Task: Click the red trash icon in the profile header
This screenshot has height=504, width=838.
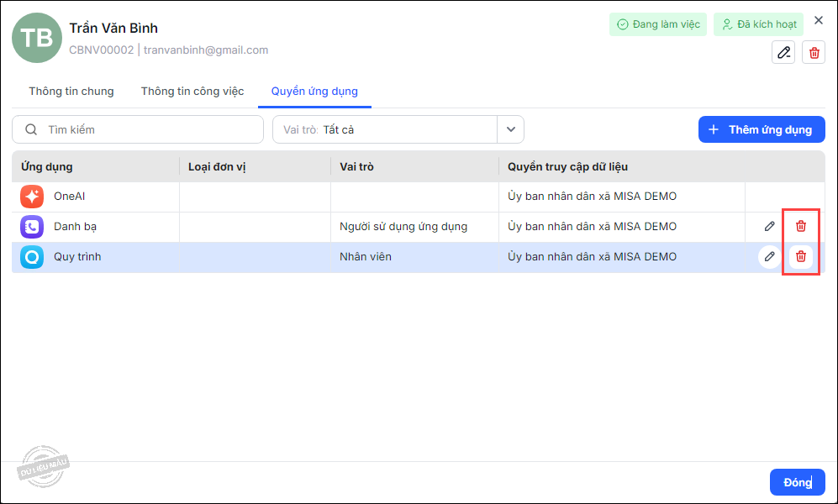Action: pos(814,53)
